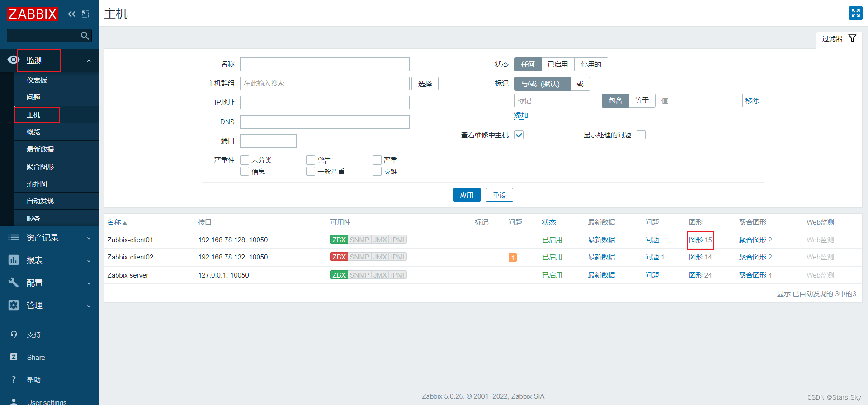Click JMX badge in Zabbix-client02 row
Image resolution: width=868 pixels, height=405 pixels.
click(380, 257)
